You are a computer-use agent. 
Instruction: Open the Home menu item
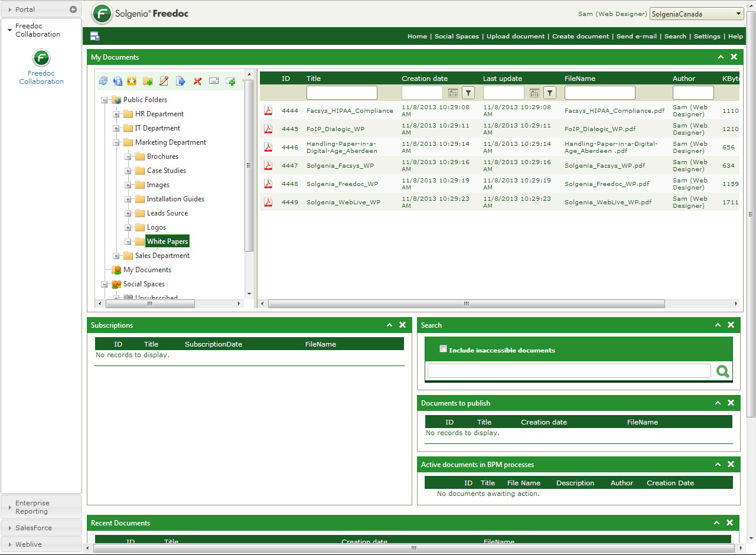tap(417, 36)
